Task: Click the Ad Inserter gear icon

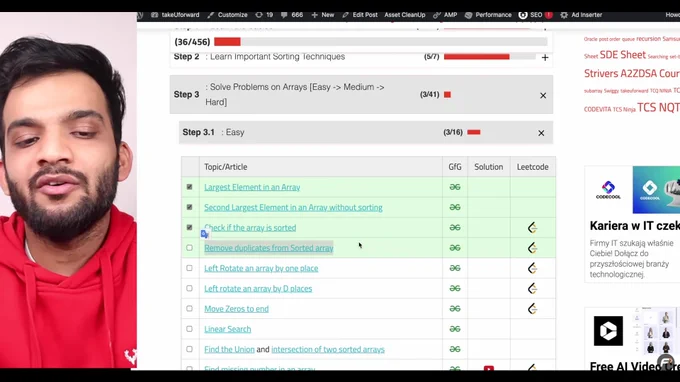Action: click(x=564, y=15)
